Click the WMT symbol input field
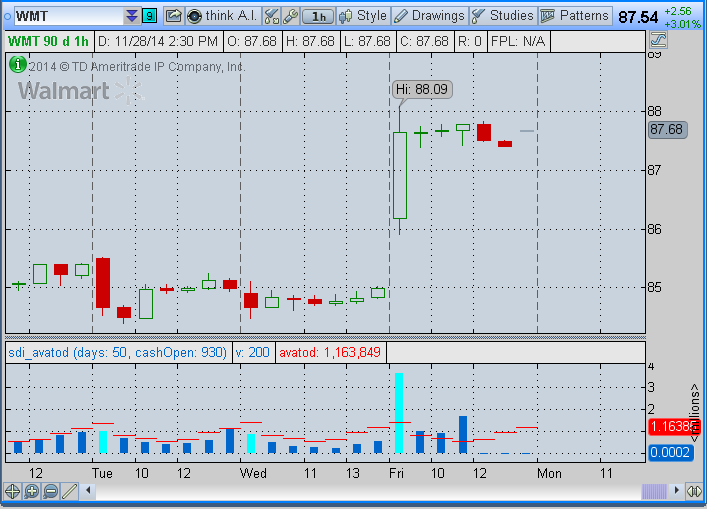707x509 pixels. pos(69,17)
